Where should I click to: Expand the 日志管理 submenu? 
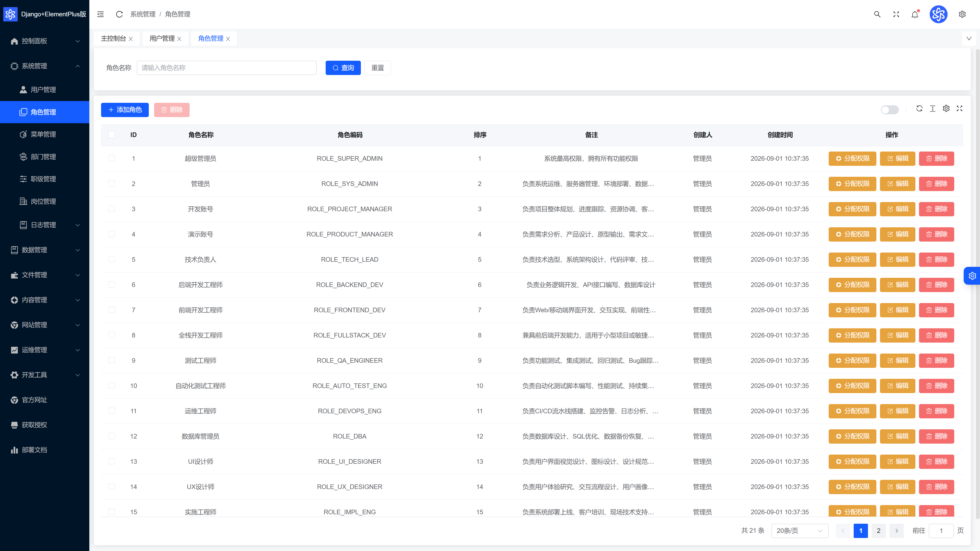tap(44, 225)
